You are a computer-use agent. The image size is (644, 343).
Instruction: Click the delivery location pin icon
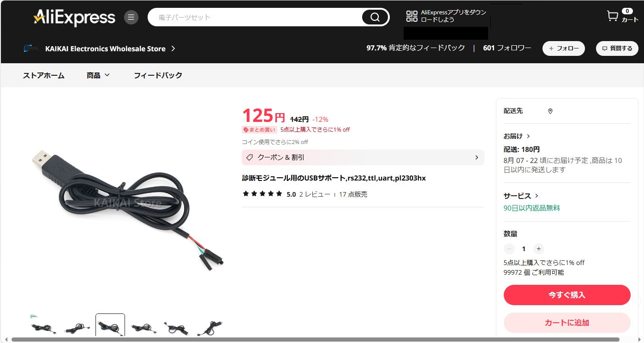(x=550, y=111)
